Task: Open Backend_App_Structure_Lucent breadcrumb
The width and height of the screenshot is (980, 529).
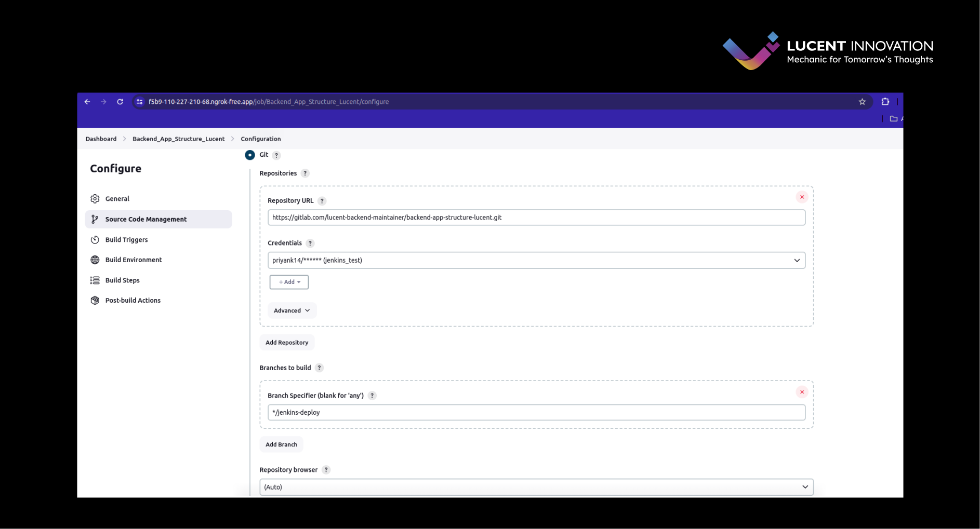Action: 178,139
